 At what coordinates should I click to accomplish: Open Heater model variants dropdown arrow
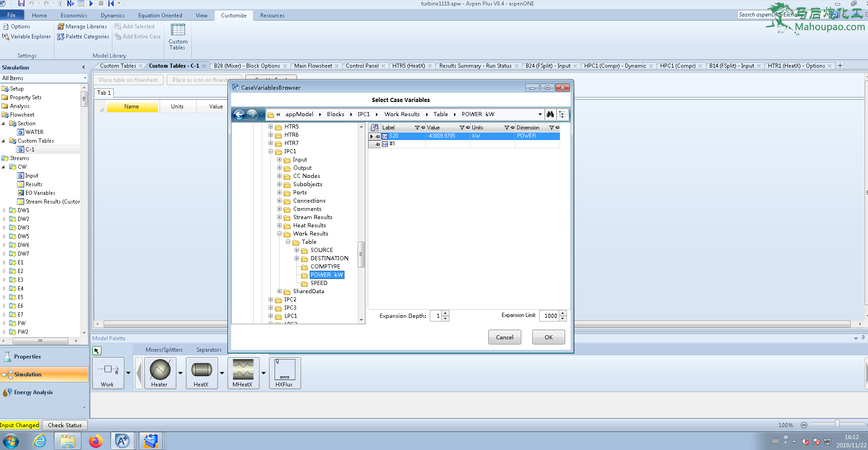(x=180, y=373)
